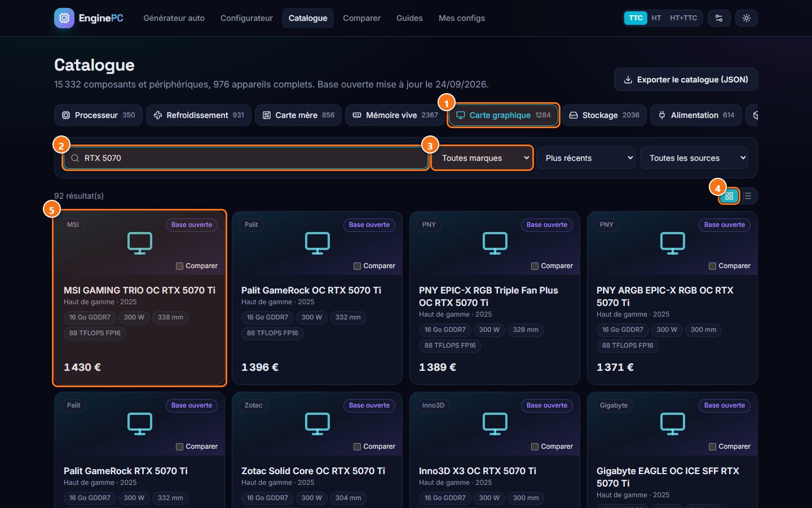Select the Processeur category tab
This screenshot has height=508, width=812.
98,115
